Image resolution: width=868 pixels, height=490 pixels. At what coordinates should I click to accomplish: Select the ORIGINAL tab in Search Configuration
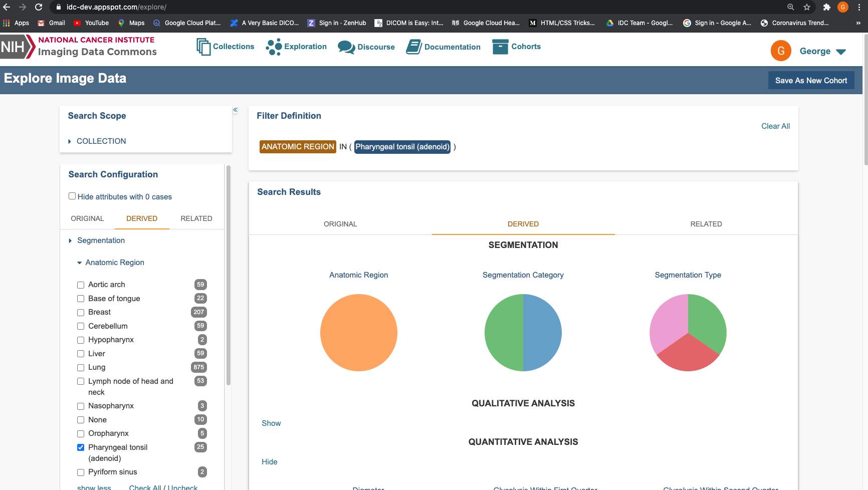[x=87, y=218]
